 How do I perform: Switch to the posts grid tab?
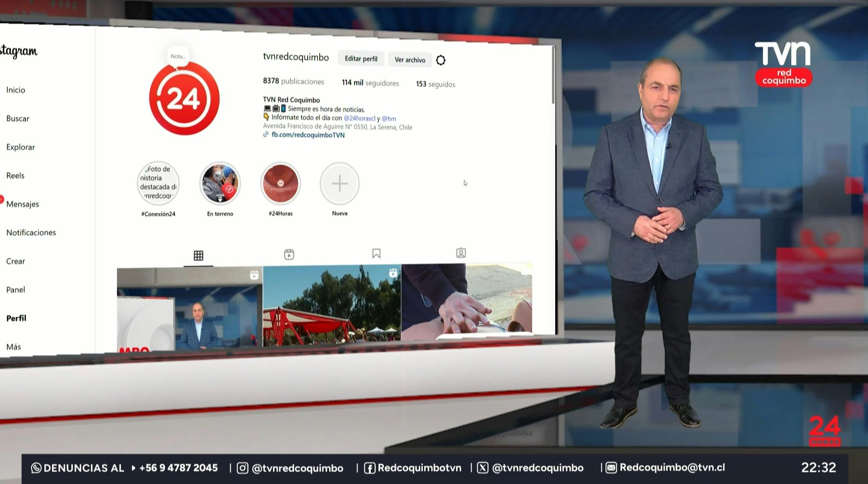(x=198, y=255)
